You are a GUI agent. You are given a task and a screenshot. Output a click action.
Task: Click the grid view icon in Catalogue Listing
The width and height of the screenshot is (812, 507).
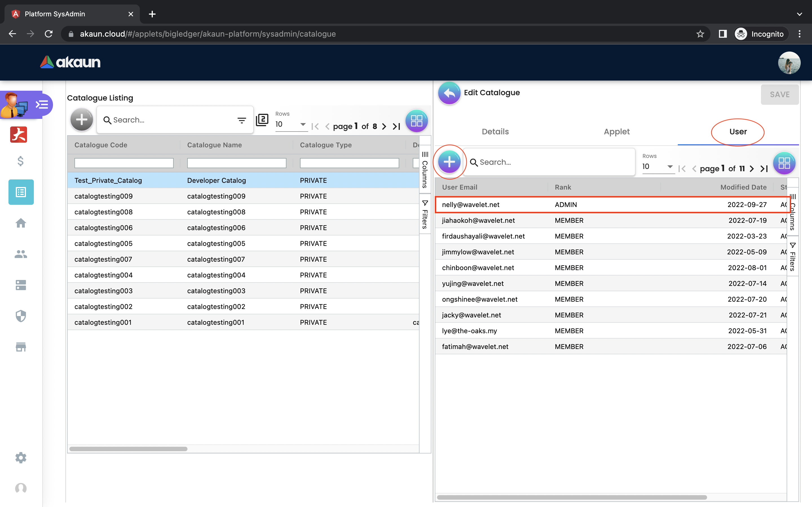point(416,121)
